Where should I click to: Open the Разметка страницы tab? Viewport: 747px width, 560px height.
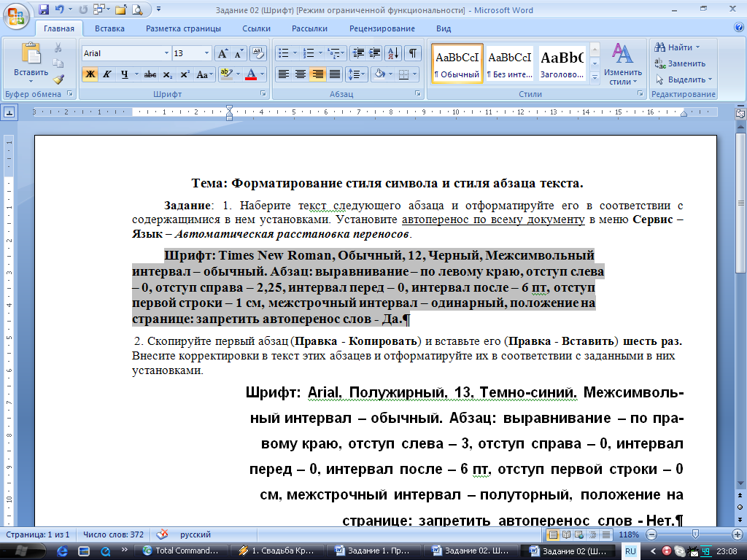pos(183,28)
